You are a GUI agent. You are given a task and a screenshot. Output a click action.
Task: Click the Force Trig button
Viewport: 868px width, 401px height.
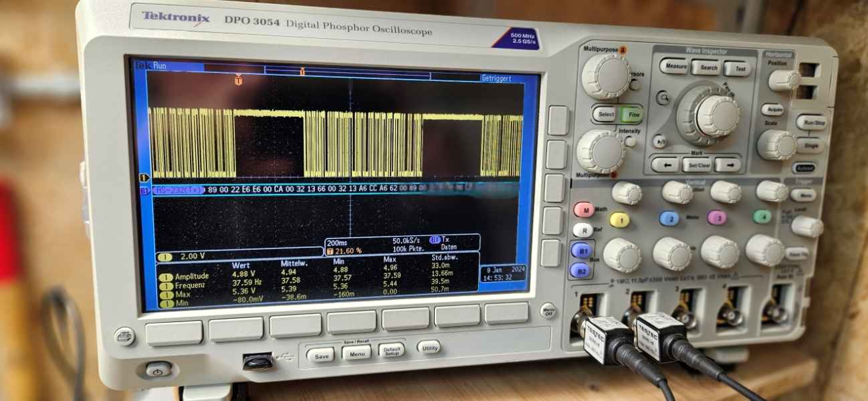pyautogui.click(x=796, y=254)
